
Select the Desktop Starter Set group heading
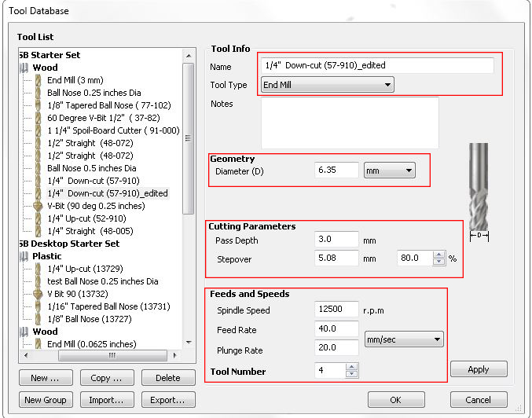pos(70,244)
